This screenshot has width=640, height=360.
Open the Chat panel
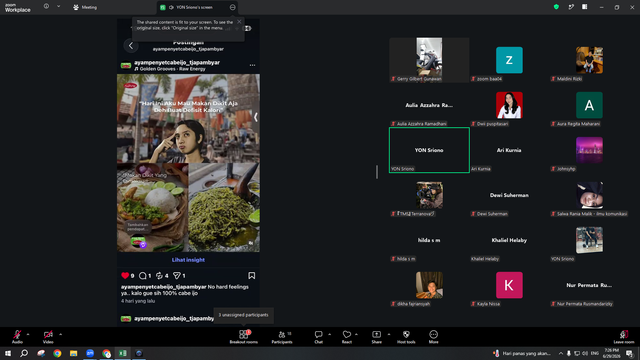point(318,336)
